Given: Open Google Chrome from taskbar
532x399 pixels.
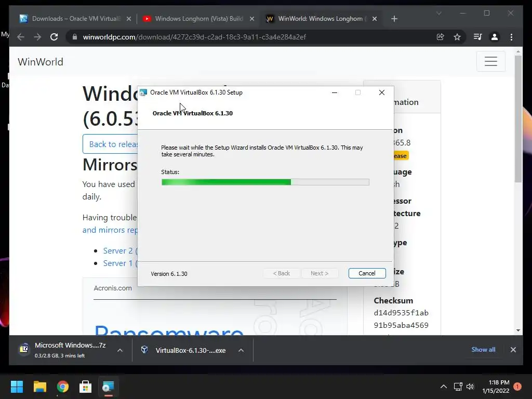Looking at the screenshot, I should click(x=63, y=387).
